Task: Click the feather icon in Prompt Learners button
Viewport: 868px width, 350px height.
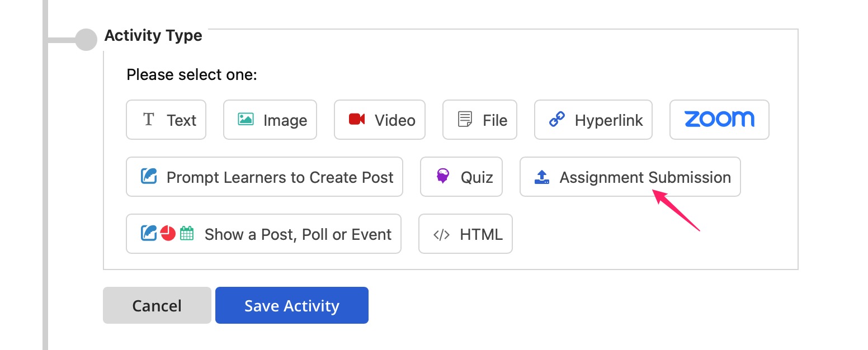Action: tap(149, 177)
